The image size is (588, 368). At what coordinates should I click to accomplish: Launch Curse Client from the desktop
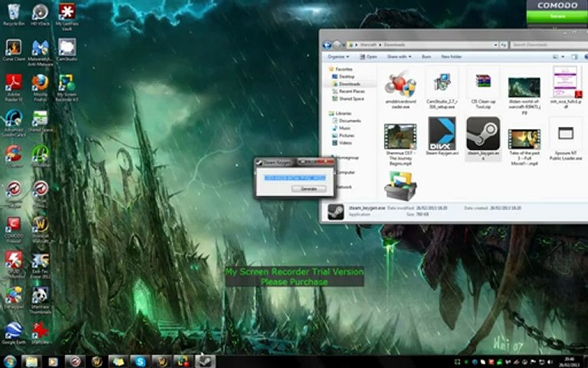[x=13, y=51]
